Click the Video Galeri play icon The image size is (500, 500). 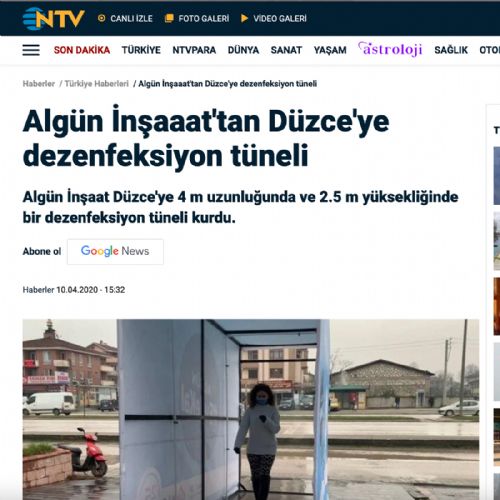[244, 18]
